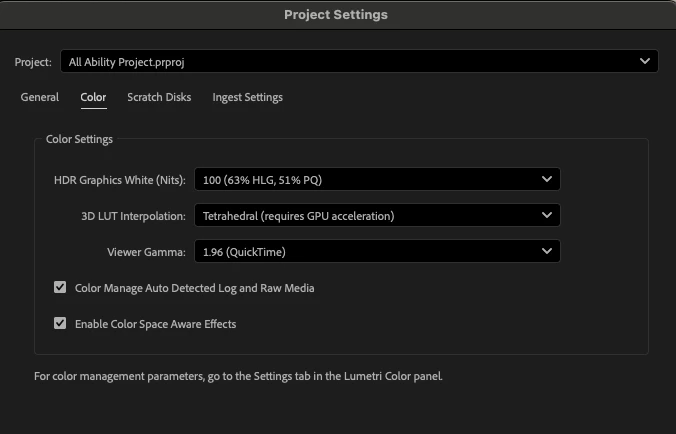
Task: Select the Color tab
Action: point(93,97)
